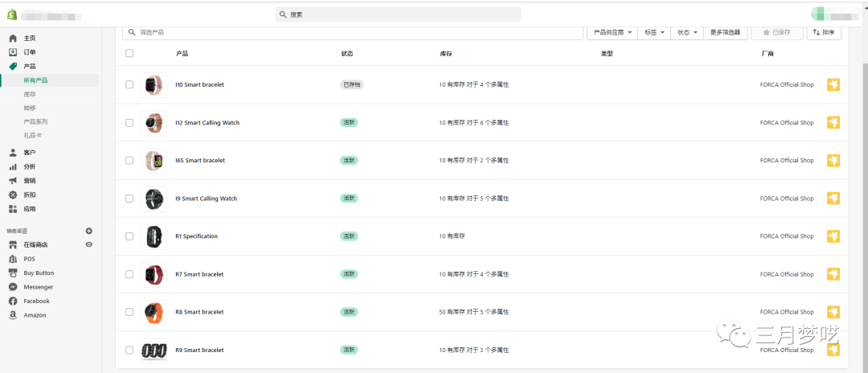Click the 更多筛选器 more filters button

pyautogui.click(x=726, y=32)
